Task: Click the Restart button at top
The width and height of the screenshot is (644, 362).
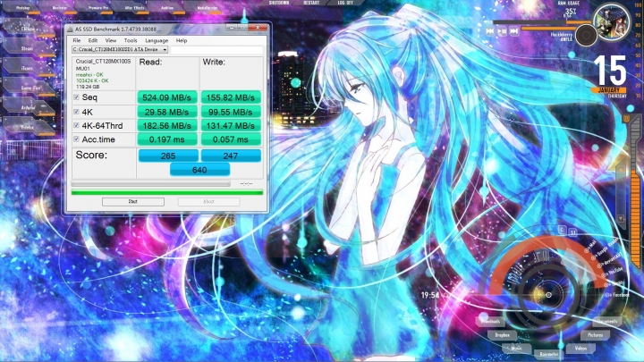Action: tap(311, 3)
